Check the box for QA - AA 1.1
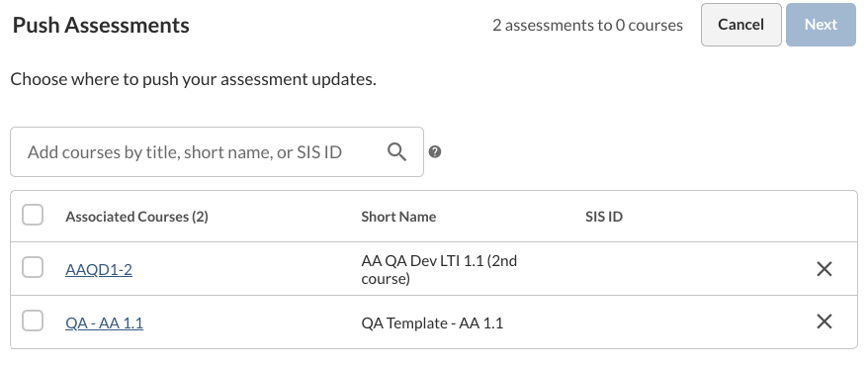Viewport: 868px width, 367px height. click(x=33, y=321)
